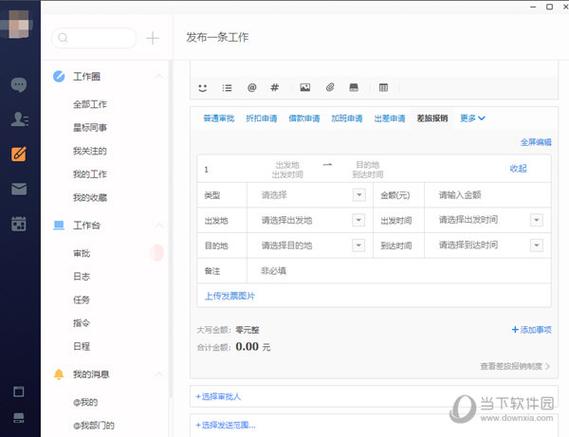The width and height of the screenshot is (569, 437).
Task: Click the 收起 collapse link
Action: coord(518,168)
